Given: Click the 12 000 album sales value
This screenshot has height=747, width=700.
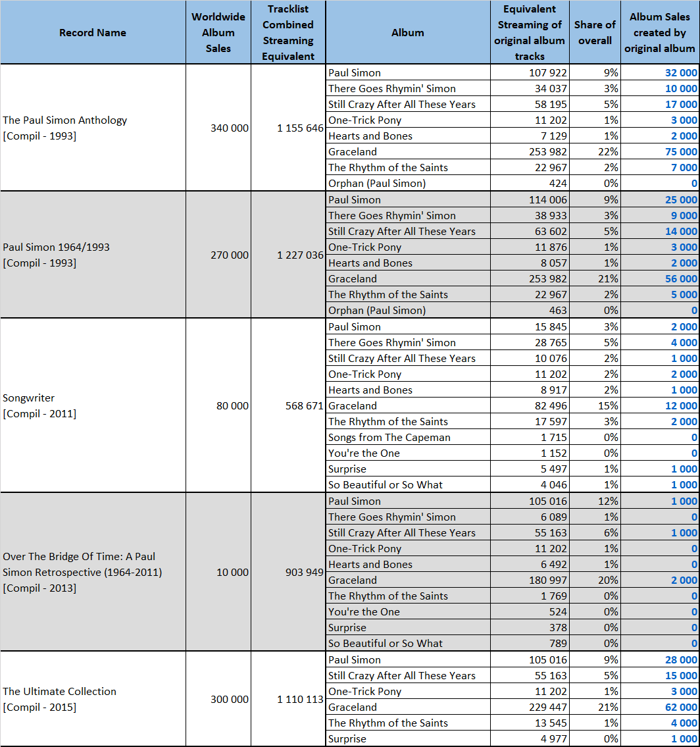Looking at the screenshot, I should coord(660,405).
